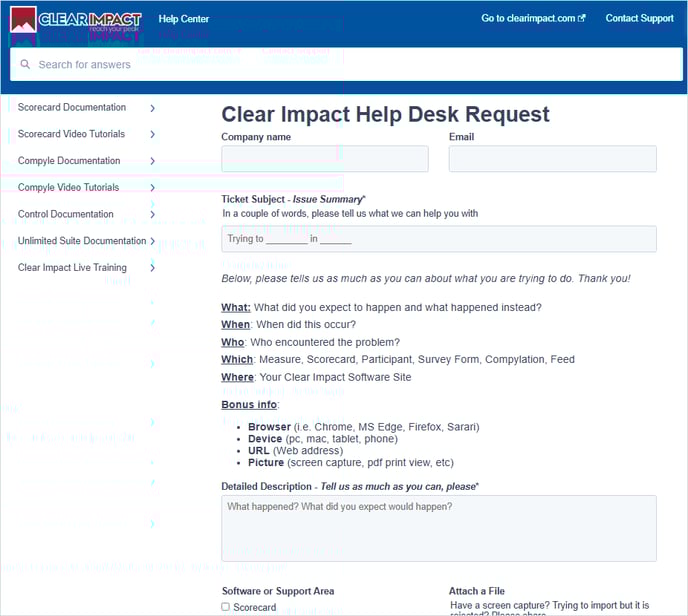Screen dimensions: 688x616
Task: Open Compyle Documentation in sidebar
Action: 69,161
